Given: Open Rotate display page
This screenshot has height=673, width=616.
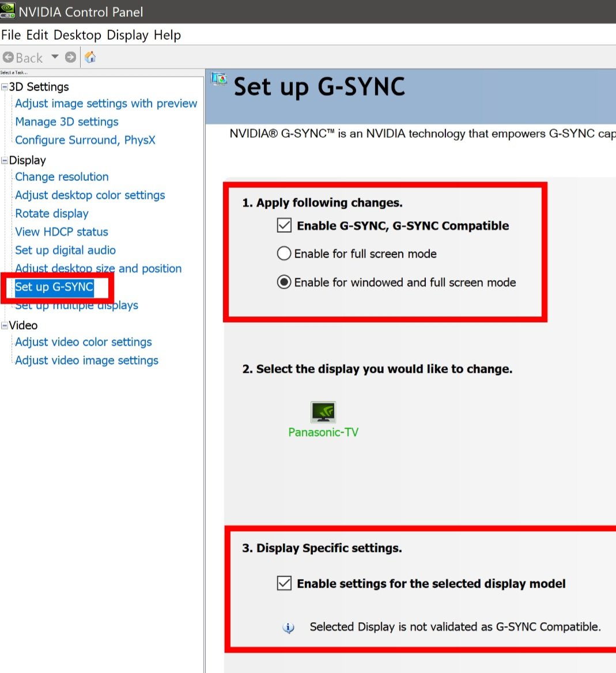Looking at the screenshot, I should [x=51, y=214].
